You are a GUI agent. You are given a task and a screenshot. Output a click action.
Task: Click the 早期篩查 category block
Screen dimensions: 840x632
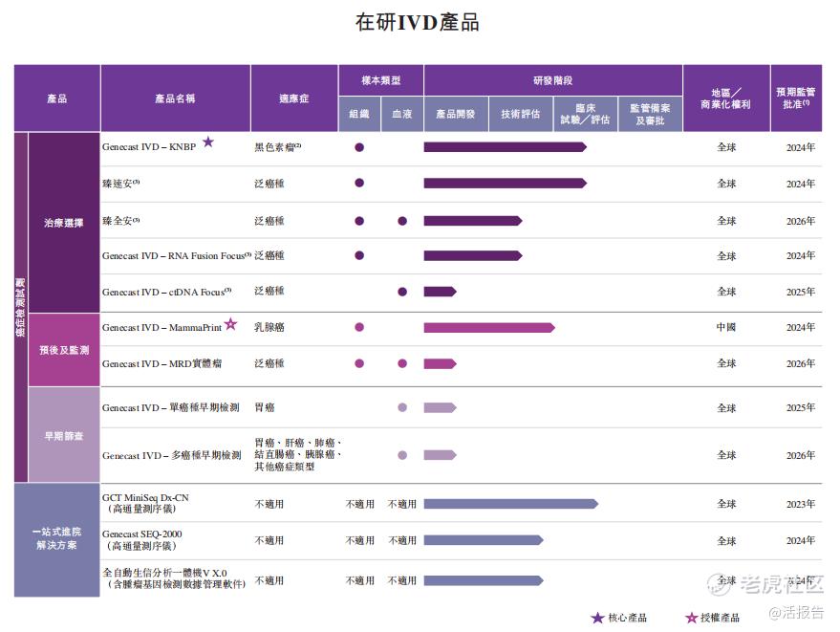[64, 436]
